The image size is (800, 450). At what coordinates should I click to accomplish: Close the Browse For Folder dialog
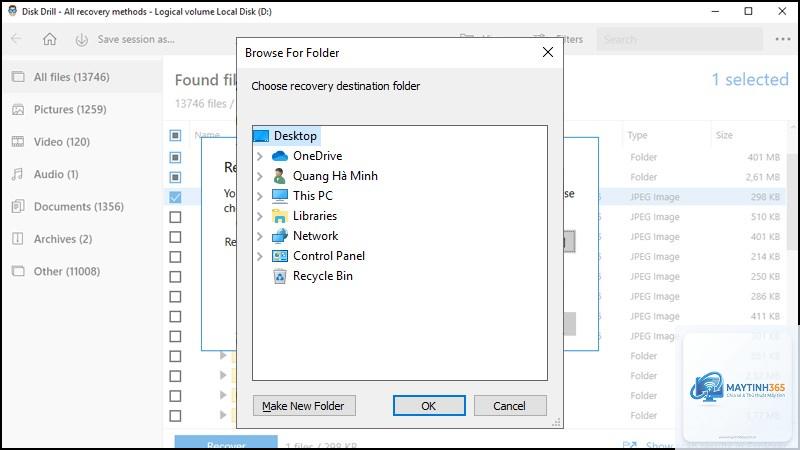pos(548,52)
